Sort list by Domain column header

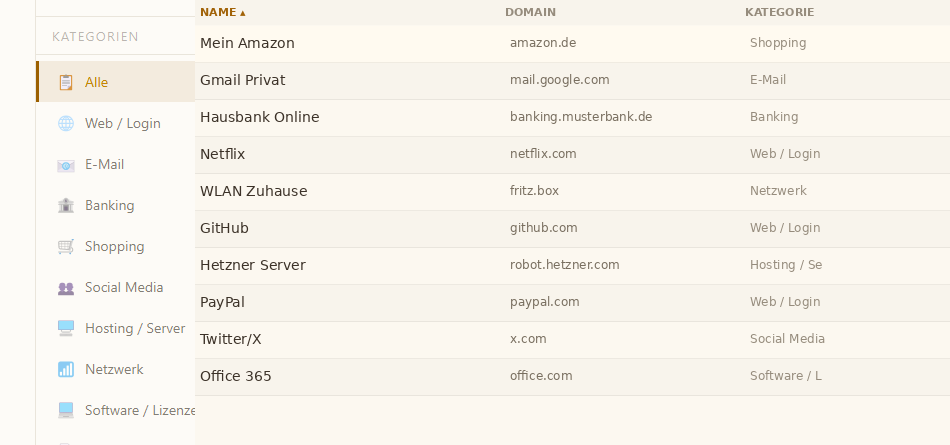tap(530, 12)
